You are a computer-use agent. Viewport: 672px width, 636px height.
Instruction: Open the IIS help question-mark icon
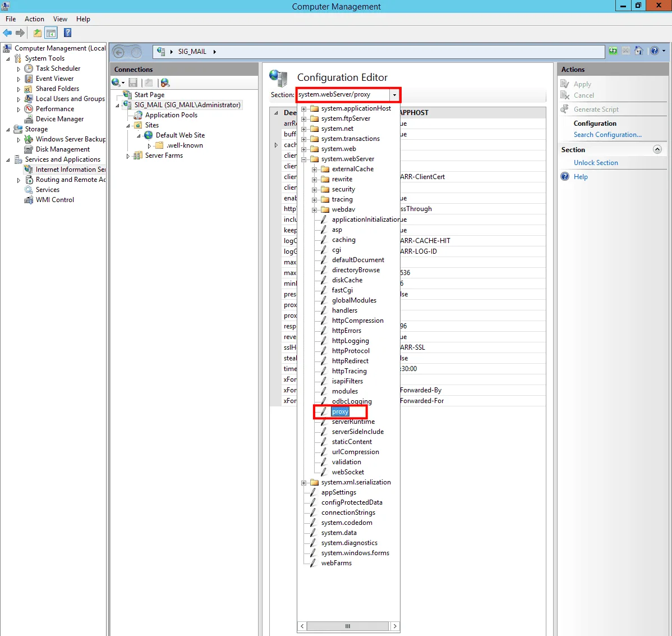(x=655, y=51)
